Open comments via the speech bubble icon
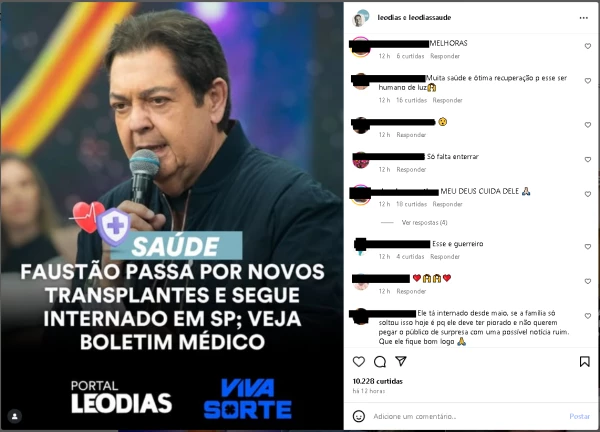Image resolution: width=600 pixels, height=432 pixels. tap(380, 362)
